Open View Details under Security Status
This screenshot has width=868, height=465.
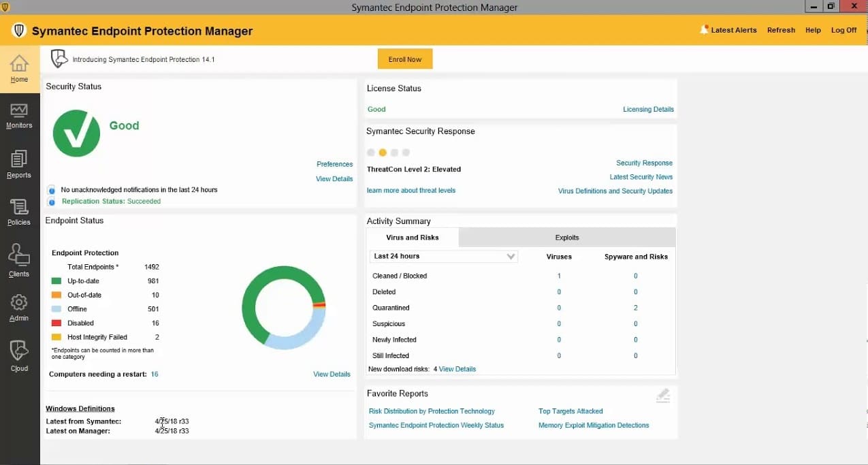[334, 179]
